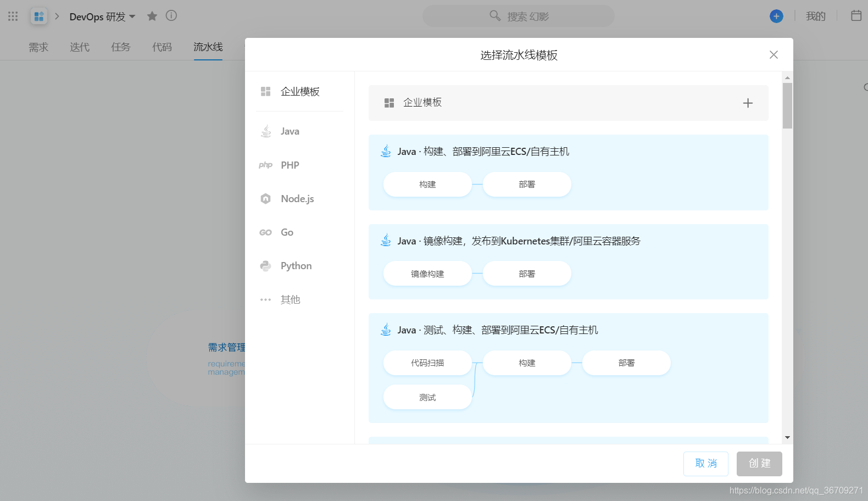Click the 代码扫描 stage pill
This screenshot has height=501, width=868.
tap(427, 363)
